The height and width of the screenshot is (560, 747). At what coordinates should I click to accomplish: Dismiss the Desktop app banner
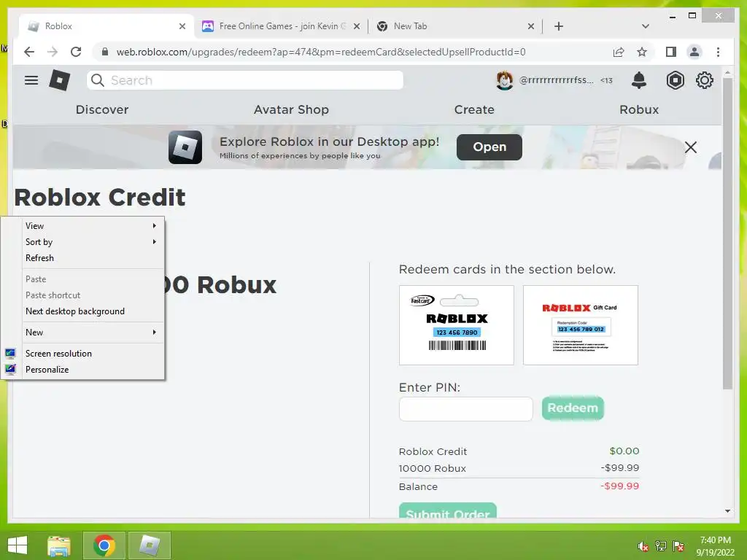click(690, 147)
